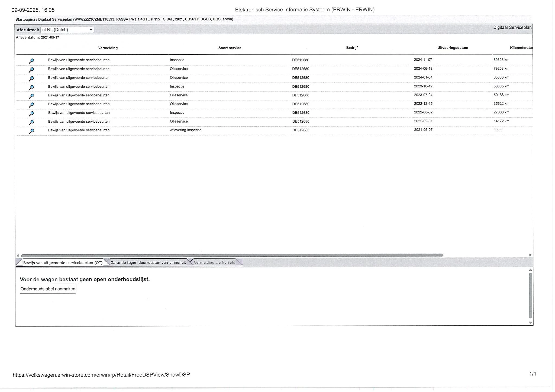The height and width of the screenshot is (392, 555).
Task: Open Bewijs van uitgevoerde servicebeurten (OT) tab
Action: (63, 263)
